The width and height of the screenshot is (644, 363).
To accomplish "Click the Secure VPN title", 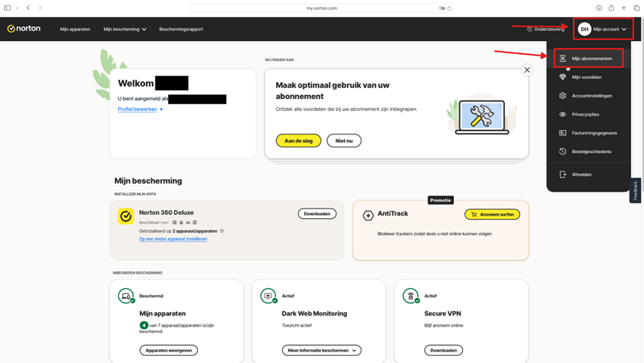I will point(442,313).
